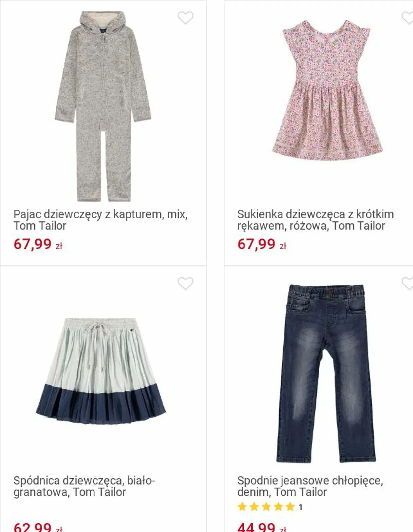Open 'Sukienka dziewczęca z krótkim rękawem' link
This screenshot has height=532, width=413.
(315, 220)
